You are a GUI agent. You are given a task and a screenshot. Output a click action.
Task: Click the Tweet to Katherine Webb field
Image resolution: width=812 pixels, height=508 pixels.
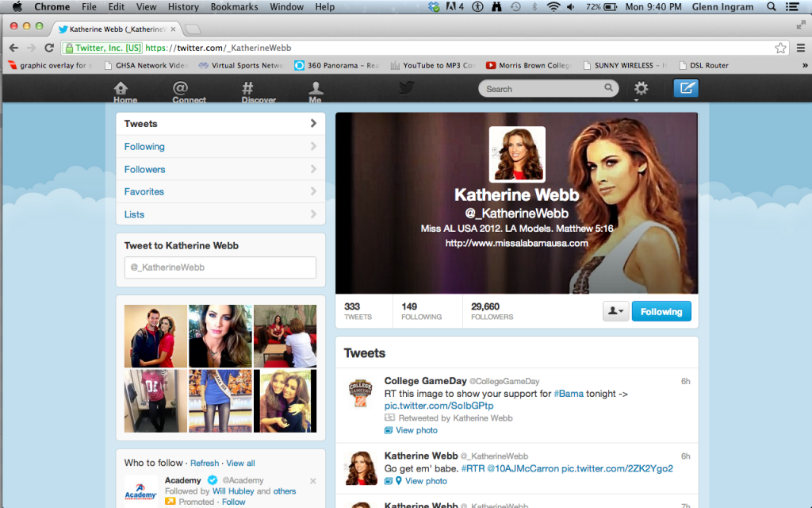pos(220,267)
